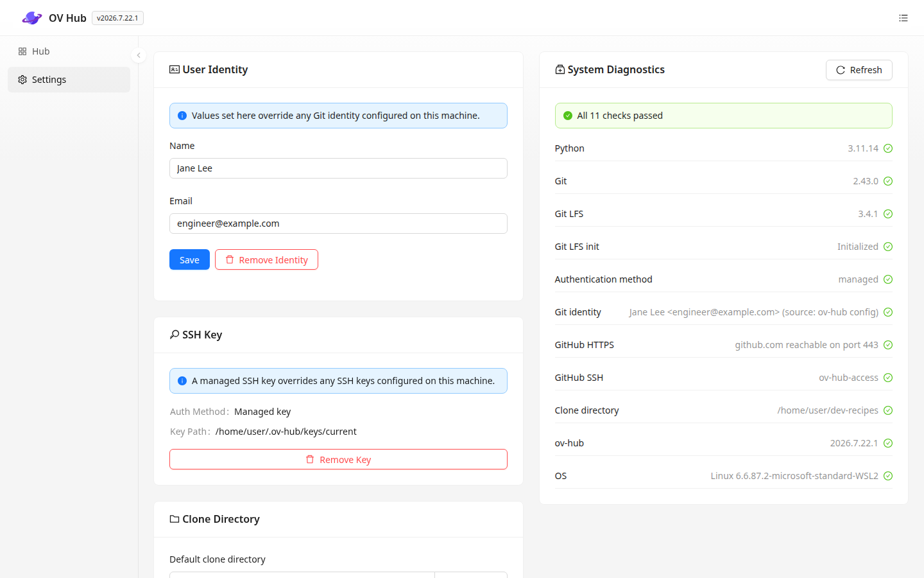
Task: Focus the Email input field
Action: tap(338, 223)
